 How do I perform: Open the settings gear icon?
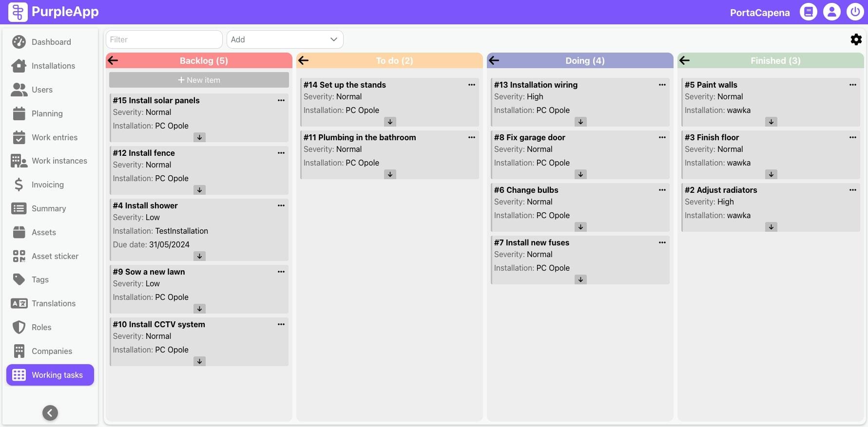coord(856,39)
